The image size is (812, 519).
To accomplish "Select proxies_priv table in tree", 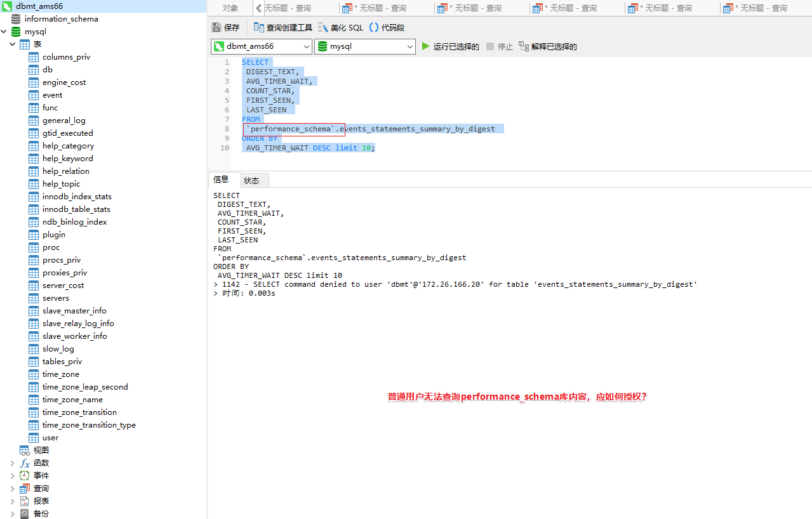I will point(65,273).
